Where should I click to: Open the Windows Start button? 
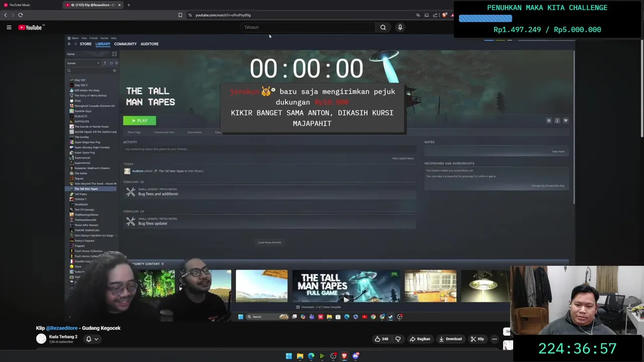(x=289, y=356)
